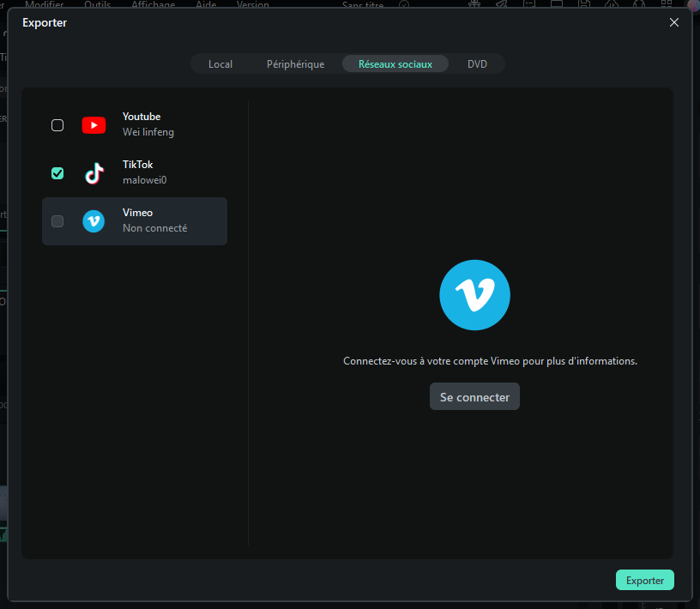700x609 pixels.
Task: Switch to the Local tab
Action: (220, 64)
